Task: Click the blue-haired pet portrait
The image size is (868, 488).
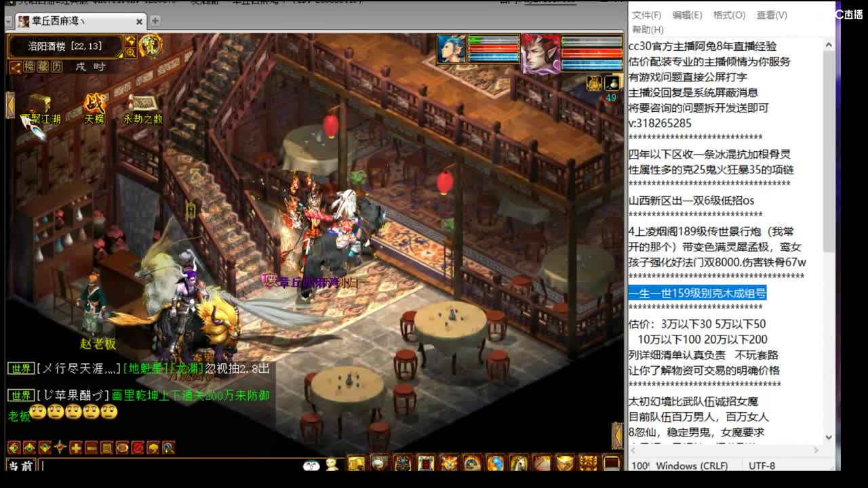Action: pyautogui.click(x=451, y=49)
